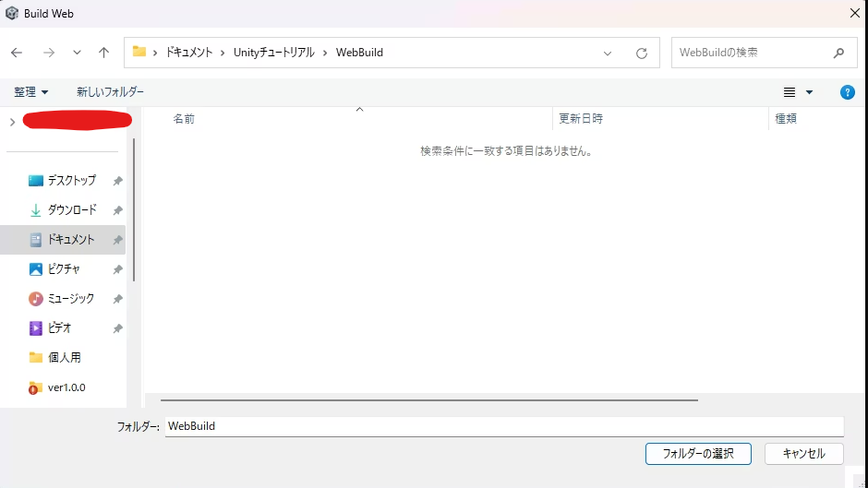Click the search magnifier icon
The height and width of the screenshot is (488, 868).
coord(838,53)
